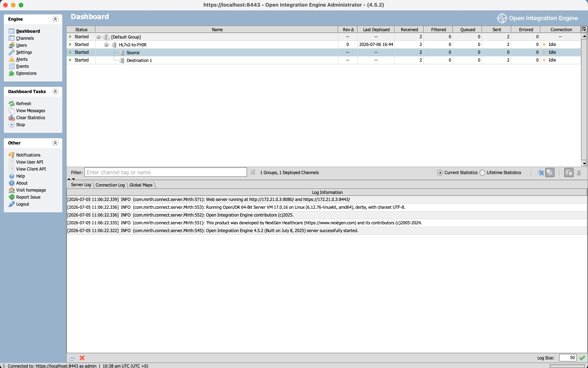The width and height of the screenshot is (588, 368).
Task: Sort by the Rev Δ column header
Action: [348, 29]
